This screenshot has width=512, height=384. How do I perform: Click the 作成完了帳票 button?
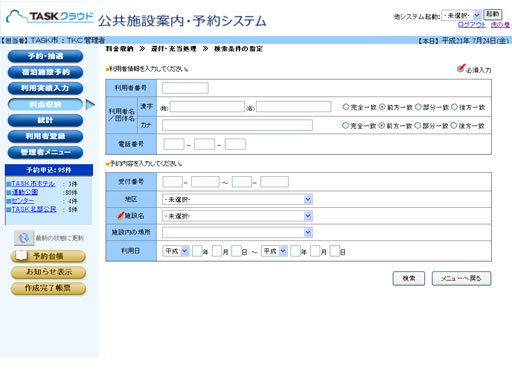tap(48, 288)
